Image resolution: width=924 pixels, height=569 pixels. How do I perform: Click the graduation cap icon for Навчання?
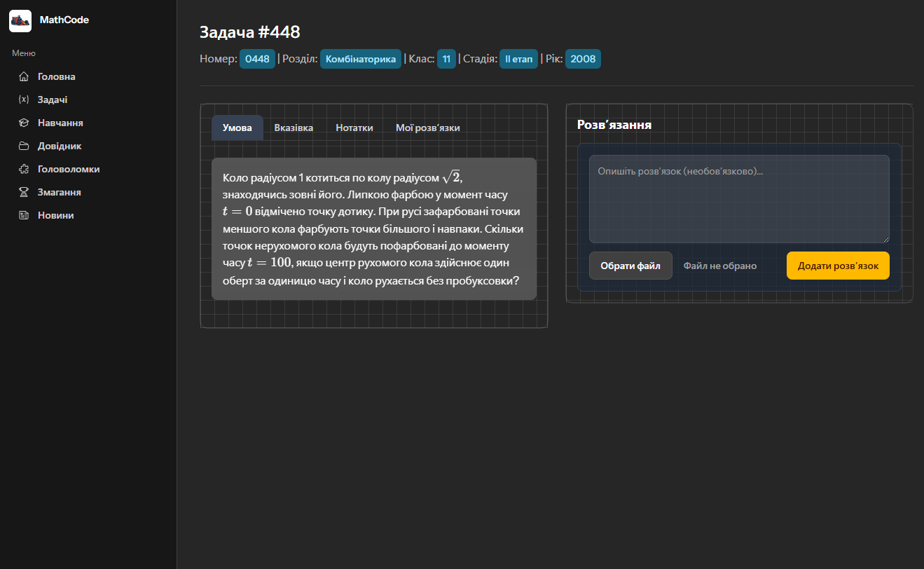(24, 123)
